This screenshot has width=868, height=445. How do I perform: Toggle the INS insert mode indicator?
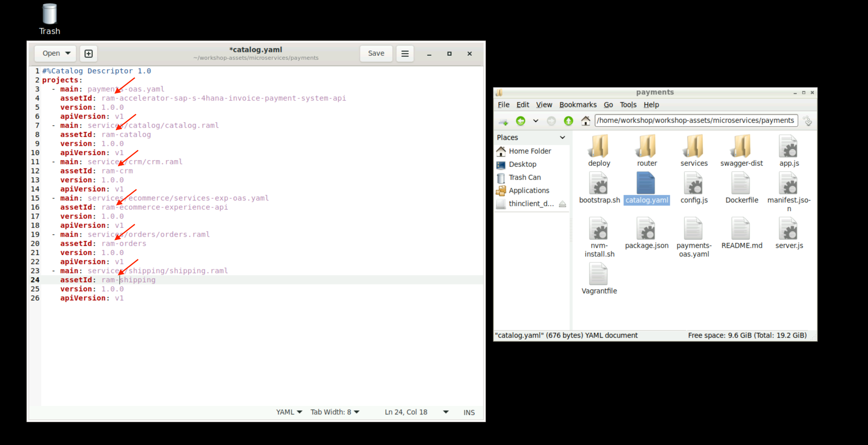(x=469, y=412)
